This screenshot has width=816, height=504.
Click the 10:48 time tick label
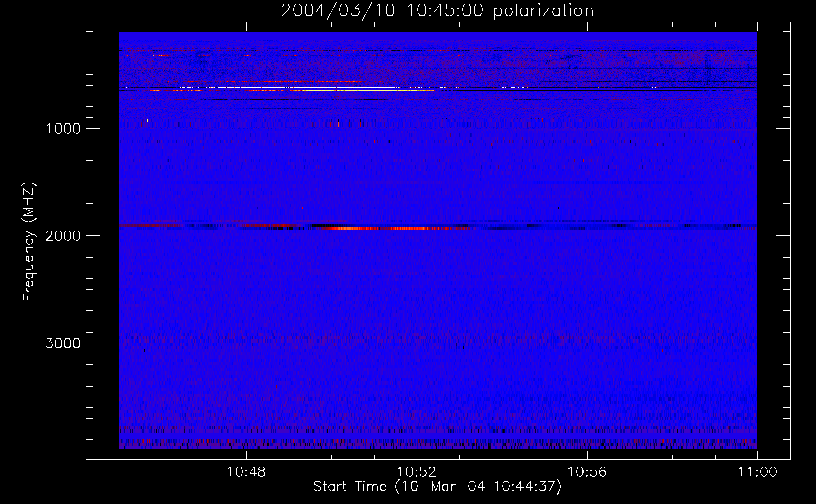(x=247, y=472)
